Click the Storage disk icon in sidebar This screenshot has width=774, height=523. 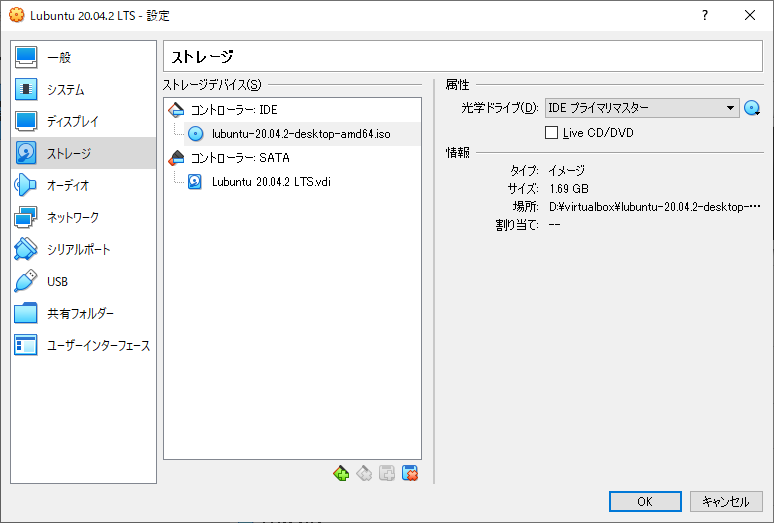(26, 153)
